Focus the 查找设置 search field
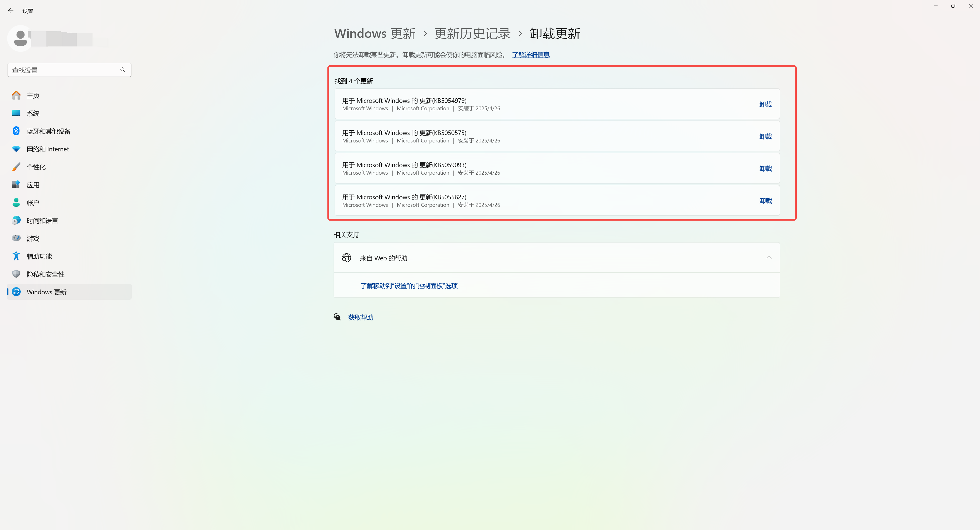The image size is (980, 530). (x=63, y=70)
